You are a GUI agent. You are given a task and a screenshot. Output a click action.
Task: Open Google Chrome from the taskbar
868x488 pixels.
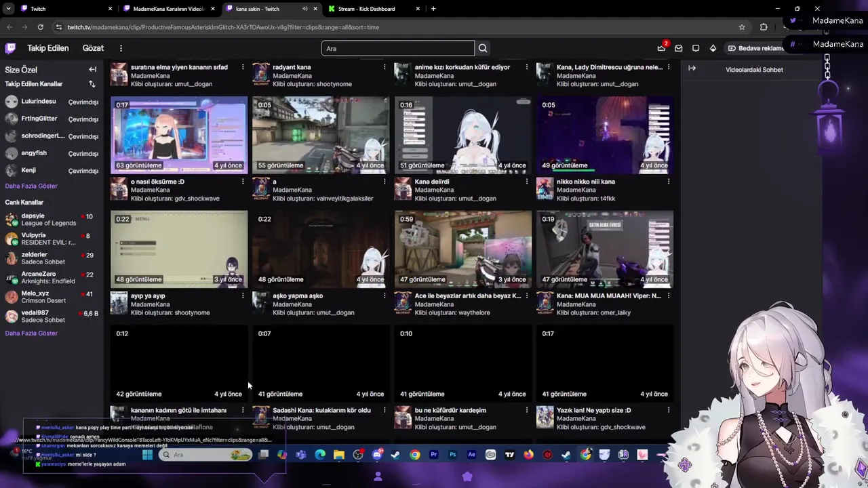coord(415,455)
